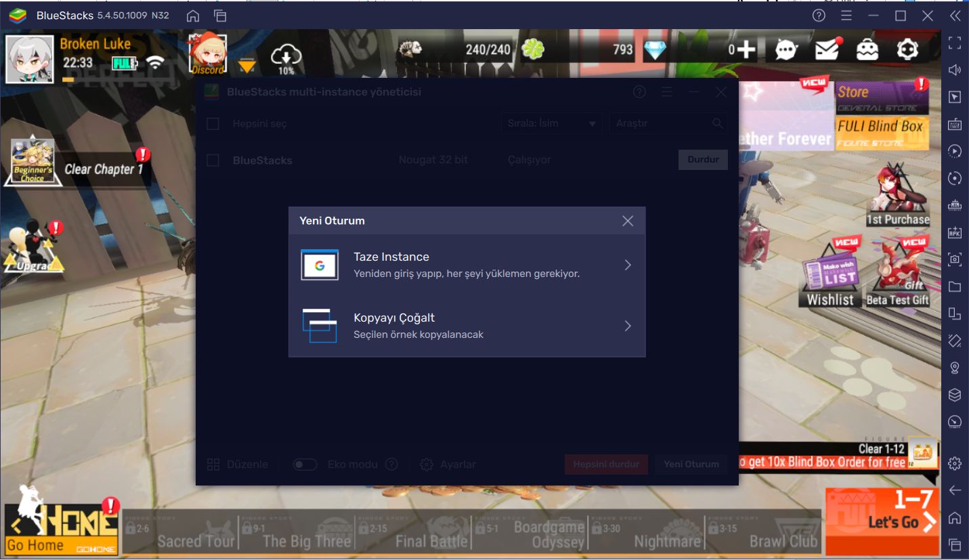Open the in-game briefcase inventory icon
The height and width of the screenshot is (560, 969).
tap(867, 49)
